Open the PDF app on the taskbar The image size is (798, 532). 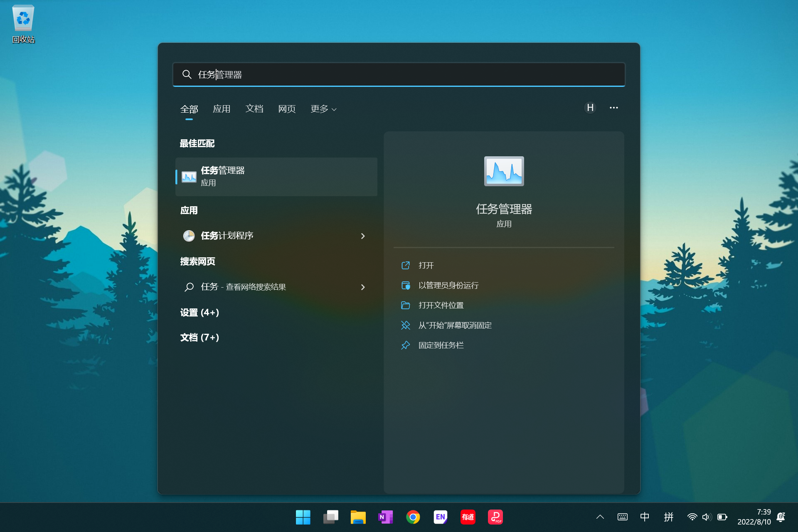click(x=495, y=517)
